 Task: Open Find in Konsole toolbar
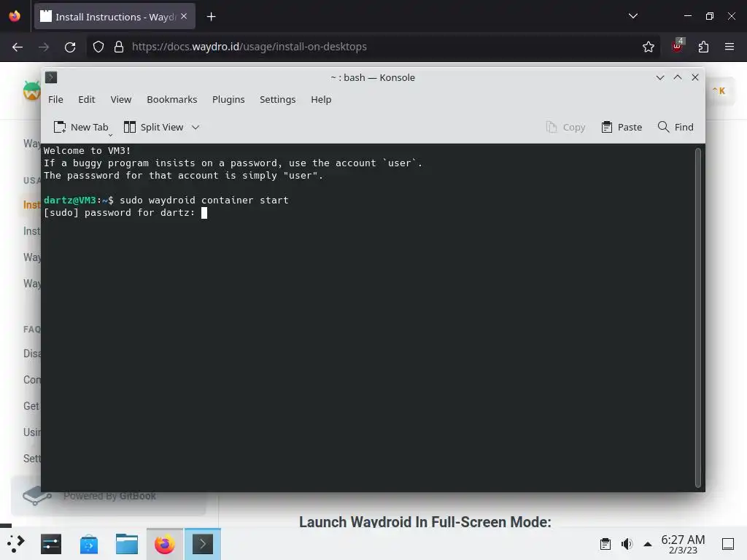676,127
